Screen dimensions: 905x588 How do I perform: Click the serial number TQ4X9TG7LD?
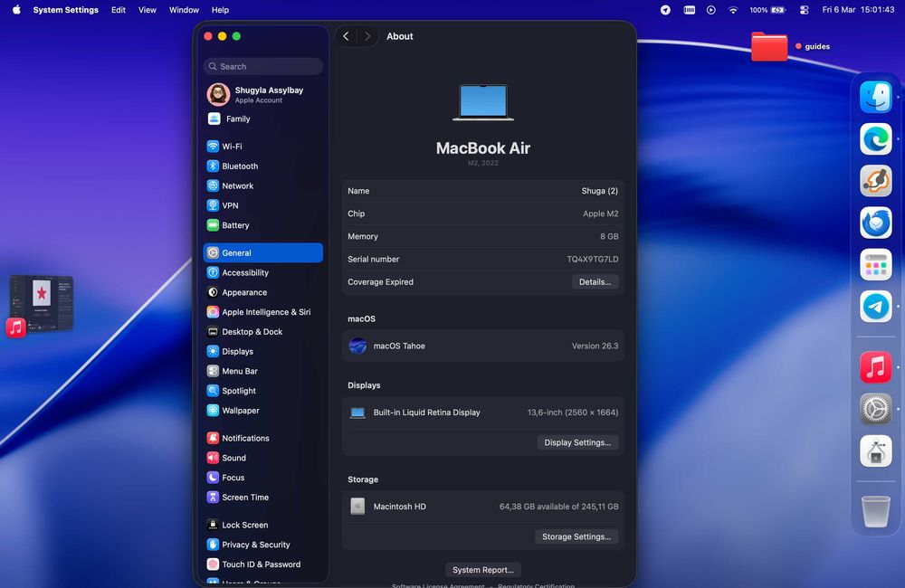592,260
